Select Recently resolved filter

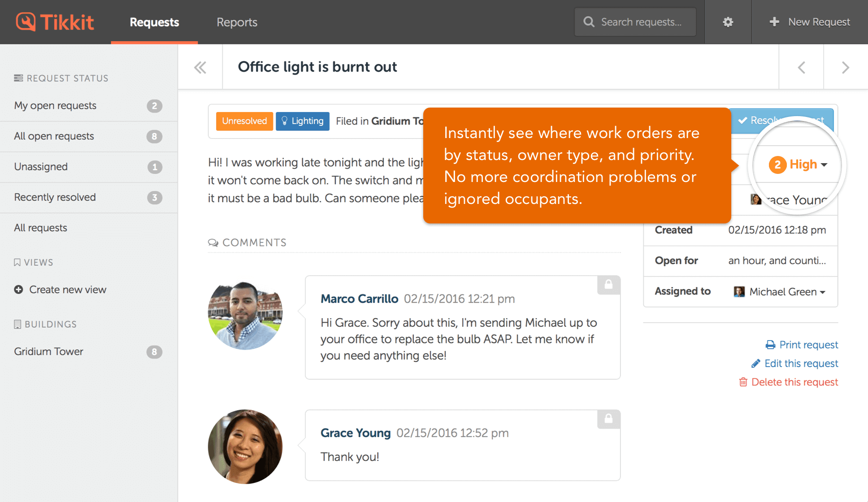pyautogui.click(x=89, y=197)
